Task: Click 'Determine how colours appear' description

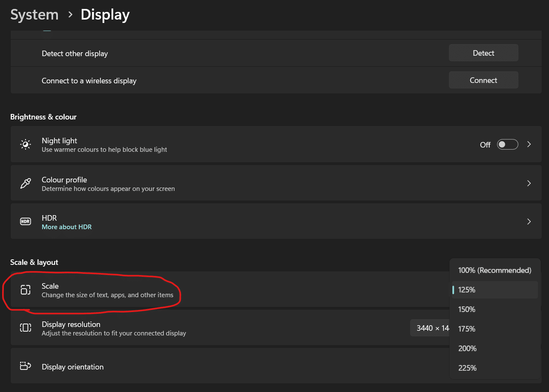Action: point(108,189)
